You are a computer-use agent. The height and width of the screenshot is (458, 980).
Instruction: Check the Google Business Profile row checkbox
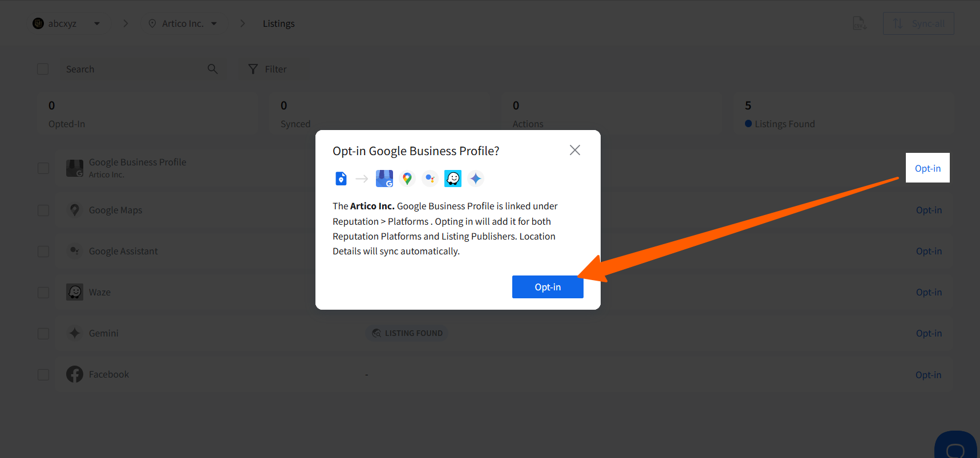(x=43, y=168)
